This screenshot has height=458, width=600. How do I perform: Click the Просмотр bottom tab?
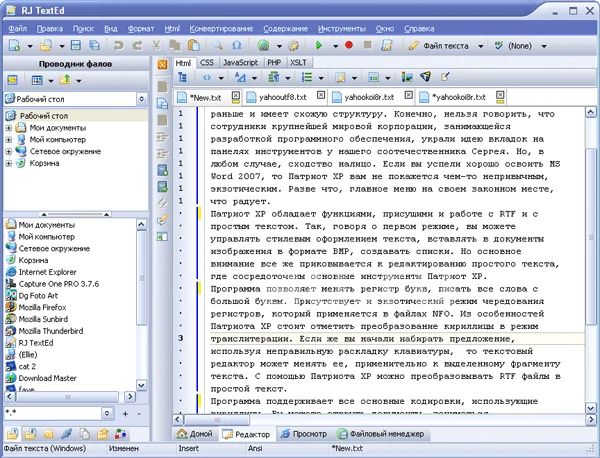[x=304, y=434]
